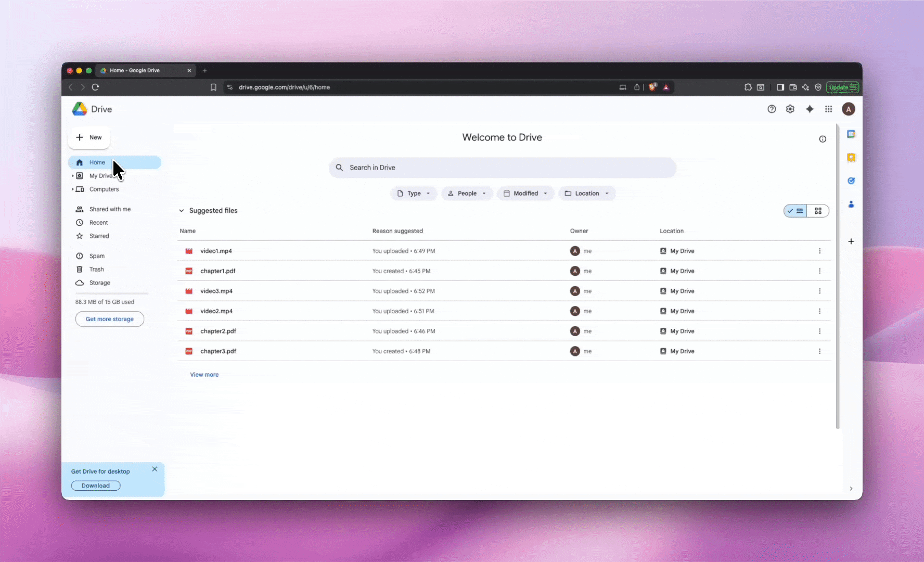Go to Shared with me
924x562 pixels.
click(110, 209)
